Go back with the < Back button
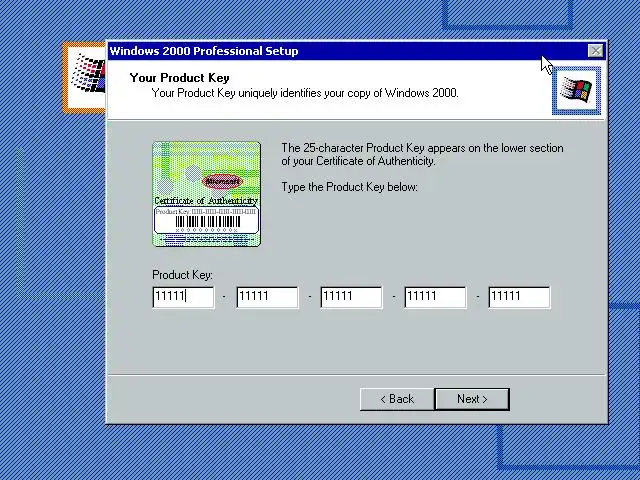Image resolution: width=640 pixels, height=480 pixels. (x=397, y=399)
